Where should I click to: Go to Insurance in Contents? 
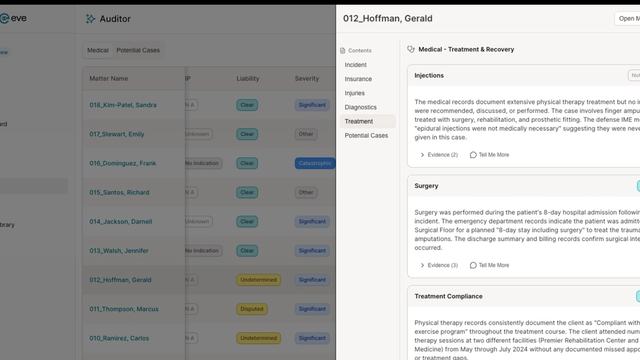pos(358,79)
